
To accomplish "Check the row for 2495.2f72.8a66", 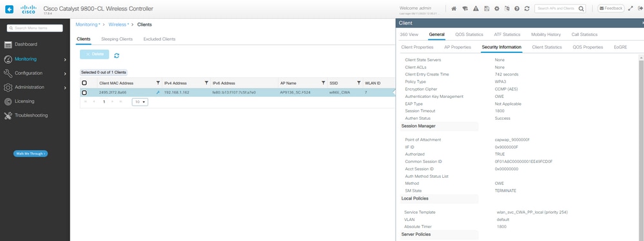I will pyautogui.click(x=84, y=93).
